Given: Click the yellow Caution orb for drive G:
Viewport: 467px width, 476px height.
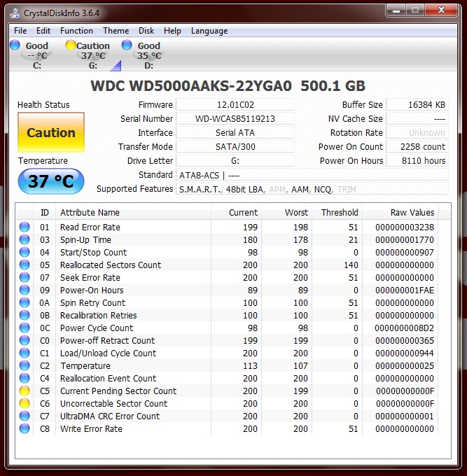Looking at the screenshot, I should [x=71, y=45].
